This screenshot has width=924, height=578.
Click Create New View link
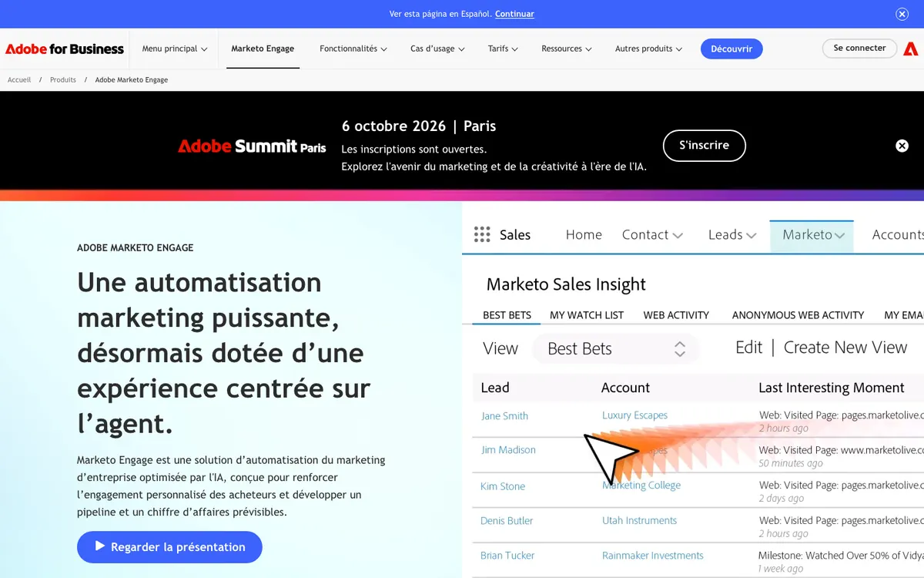(x=845, y=348)
